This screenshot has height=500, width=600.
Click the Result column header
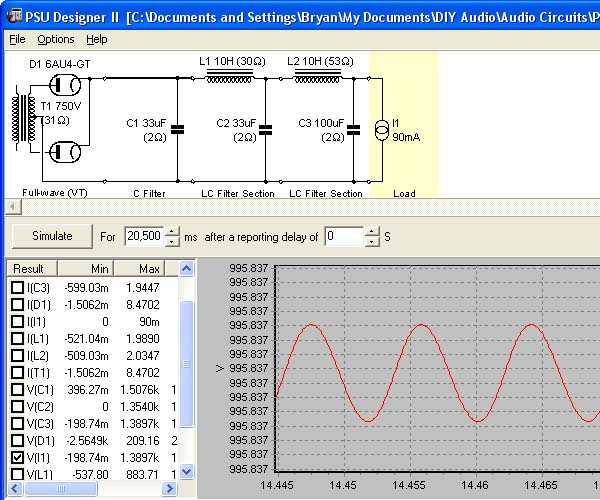(32, 269)
